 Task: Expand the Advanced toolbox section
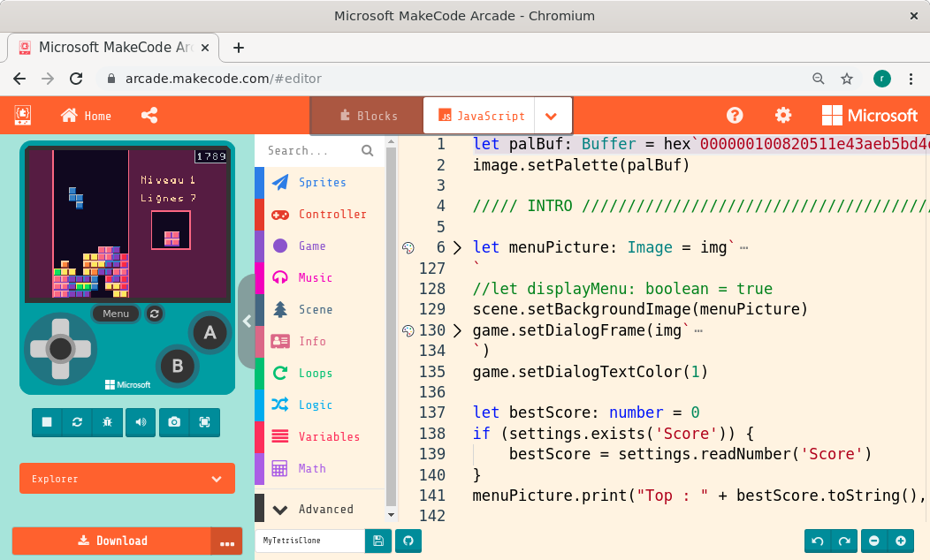tap(320, 509)
